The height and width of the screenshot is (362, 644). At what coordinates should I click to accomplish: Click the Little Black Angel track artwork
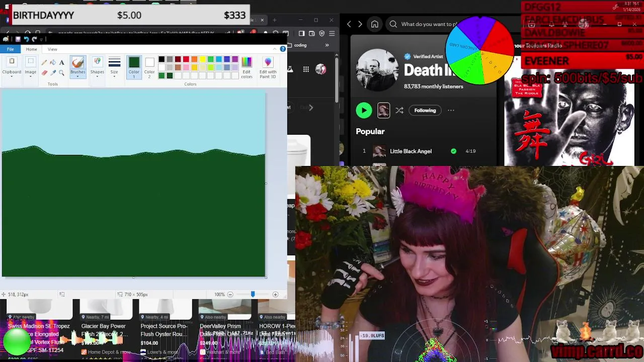tap(379, 151)
